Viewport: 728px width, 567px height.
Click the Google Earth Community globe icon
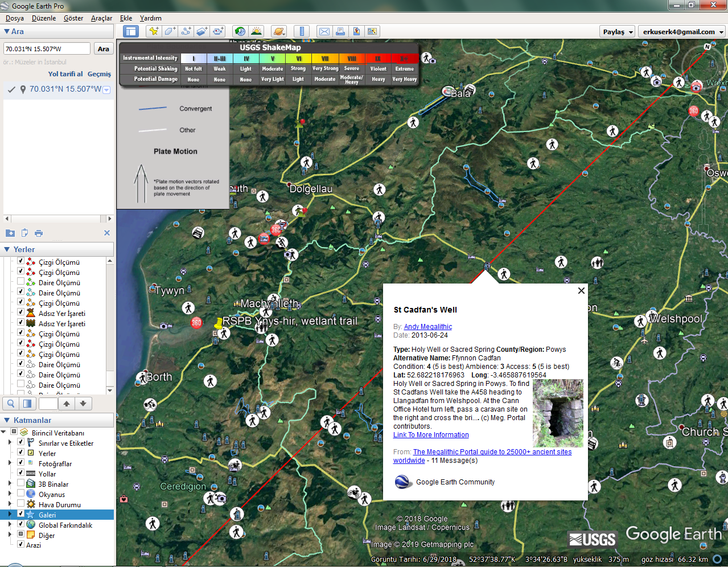pyautogui.click(x=404, y=482)
